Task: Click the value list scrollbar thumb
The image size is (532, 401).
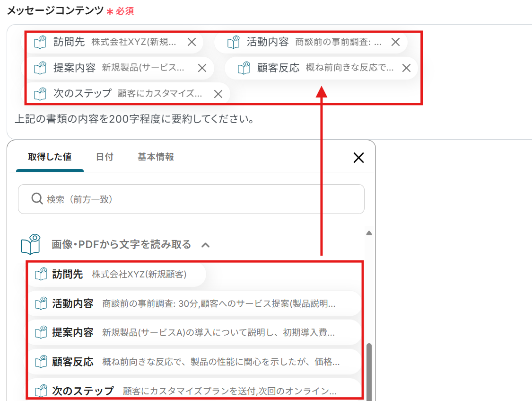Action: pos(369,372)
